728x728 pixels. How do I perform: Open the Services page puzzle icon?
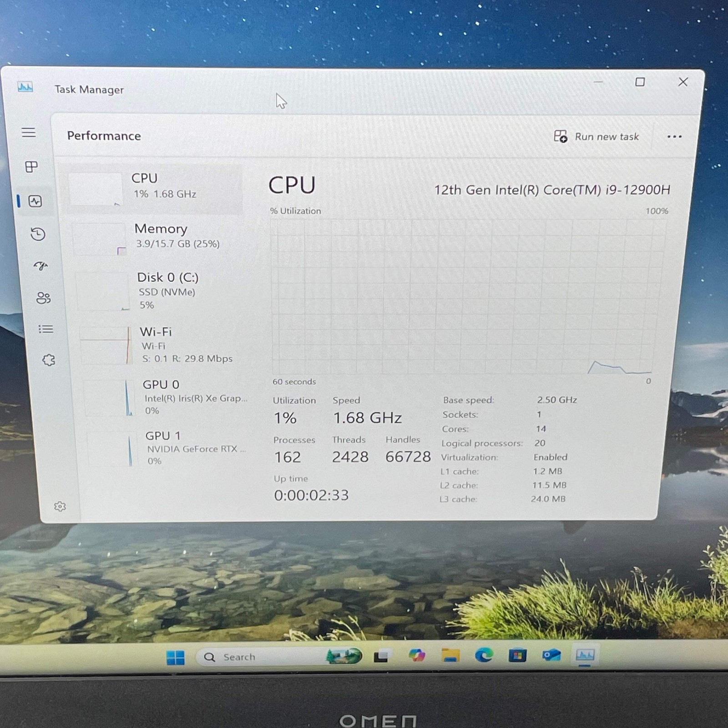pyautogui.click(x=49, y=360)
